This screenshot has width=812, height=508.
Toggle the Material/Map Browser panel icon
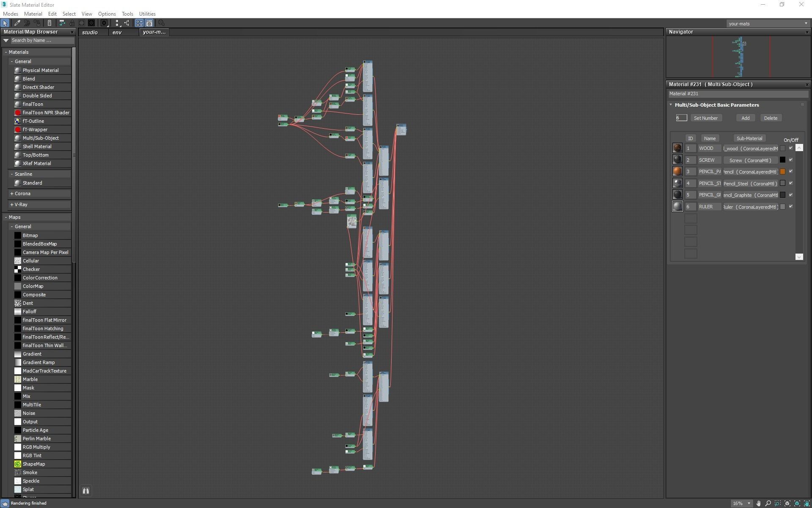pos(139,23)
